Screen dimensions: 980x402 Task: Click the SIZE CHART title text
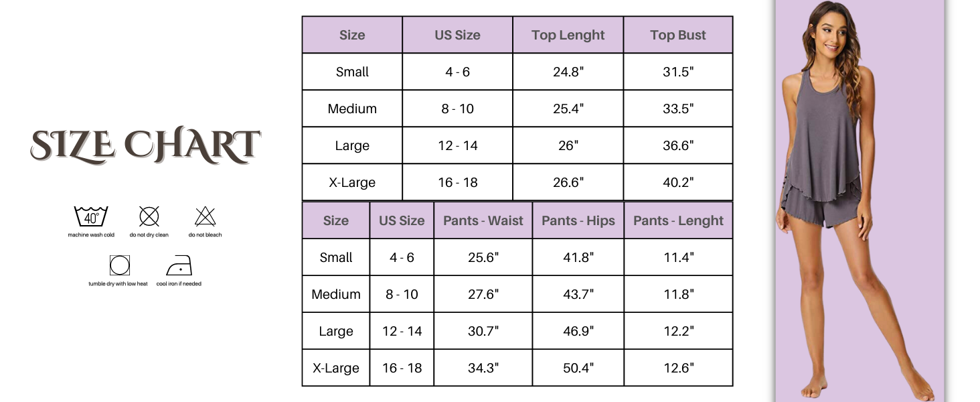coord(145,145)
